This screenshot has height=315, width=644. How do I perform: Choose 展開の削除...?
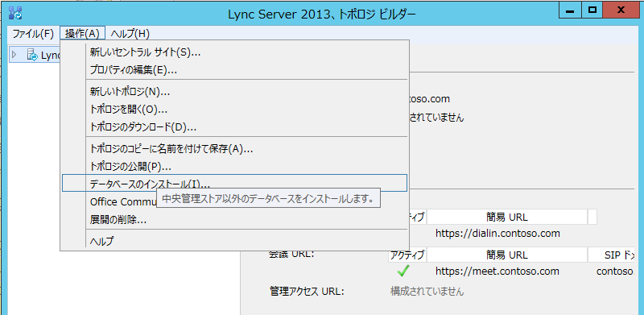[x=234, y=220]
